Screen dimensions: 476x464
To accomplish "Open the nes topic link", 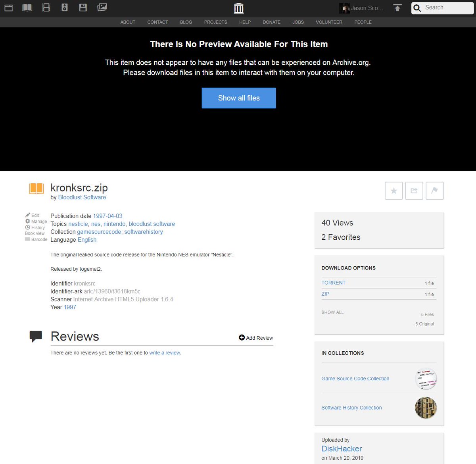I will 96,224.
